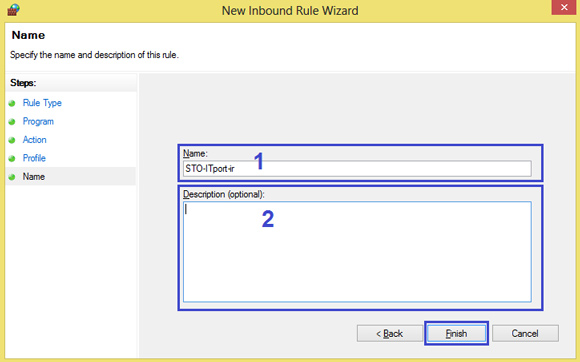Viewport: 580px width, 362px height.
Task: Go to the Profile step
Action: pos(34,158)
